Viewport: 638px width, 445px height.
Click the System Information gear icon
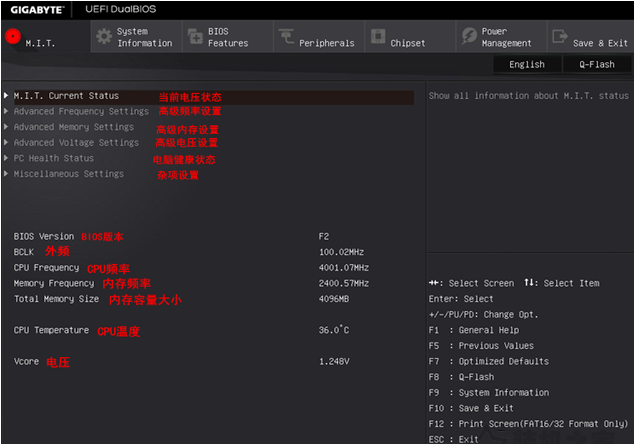tap(104, 37)
